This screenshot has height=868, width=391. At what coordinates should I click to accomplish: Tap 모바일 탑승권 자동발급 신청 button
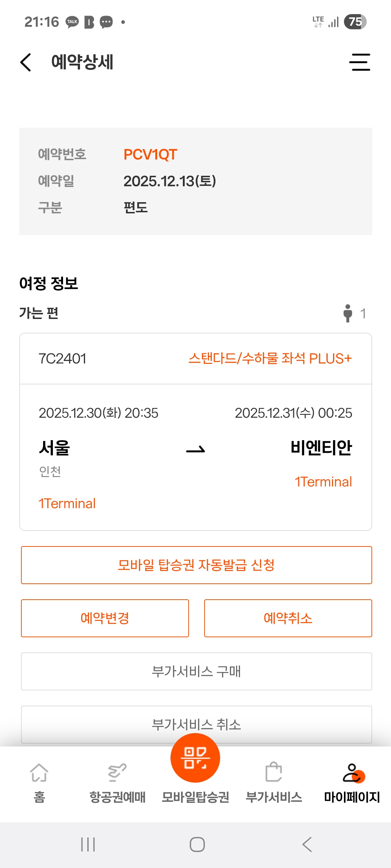pos(196,565)
